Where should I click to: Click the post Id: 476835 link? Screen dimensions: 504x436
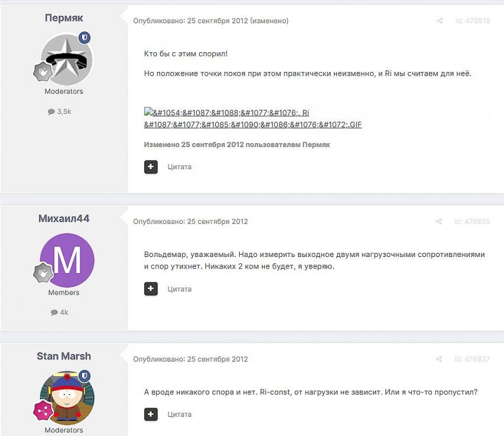[x=472, y=221]
